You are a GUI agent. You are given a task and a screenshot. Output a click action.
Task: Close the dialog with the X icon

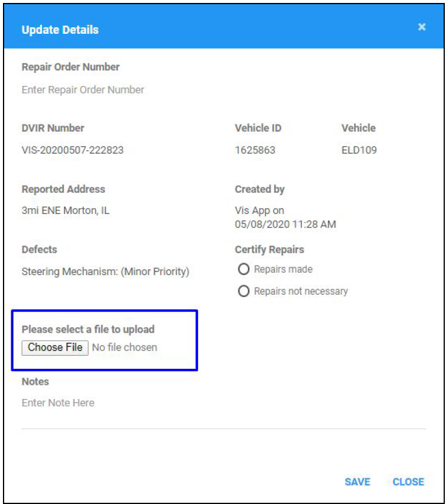(422, 27)
